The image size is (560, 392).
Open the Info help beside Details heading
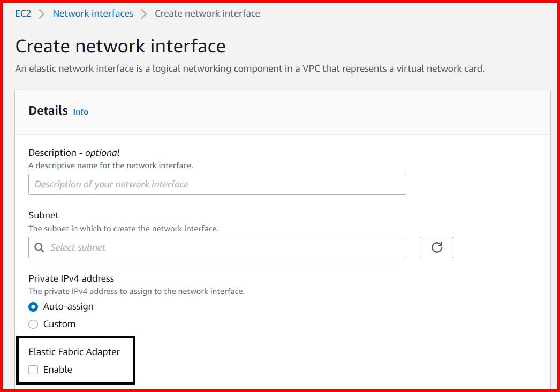coord(80,112)
